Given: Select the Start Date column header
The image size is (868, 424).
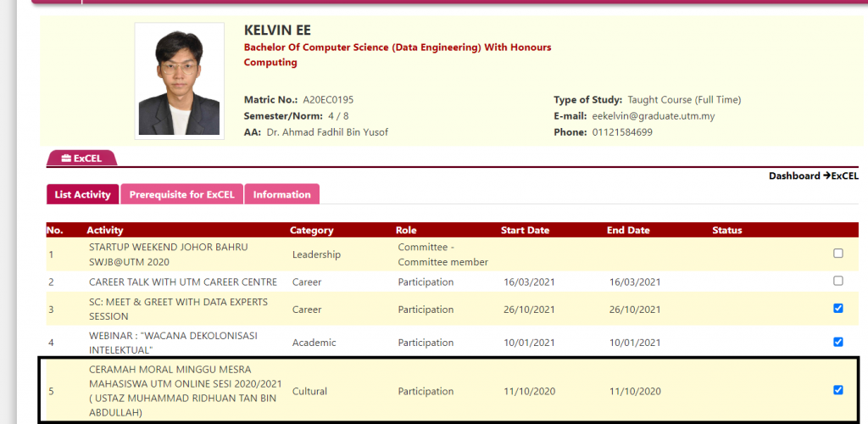Looking at the screenshot, I should pyautogui.click(x=525, y=230).
